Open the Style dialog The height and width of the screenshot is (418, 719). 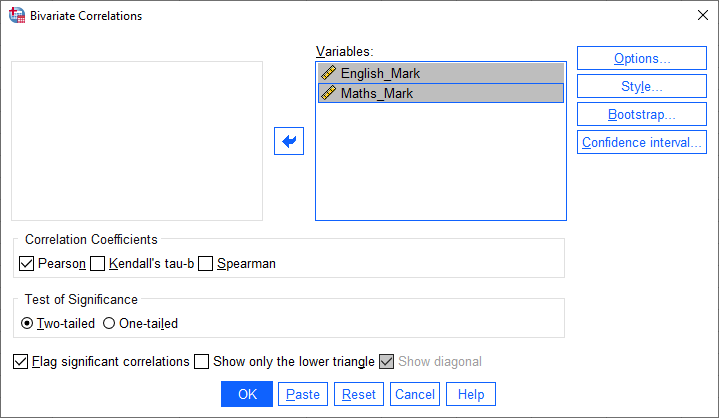pyautogui.click(x=642, y=86)
